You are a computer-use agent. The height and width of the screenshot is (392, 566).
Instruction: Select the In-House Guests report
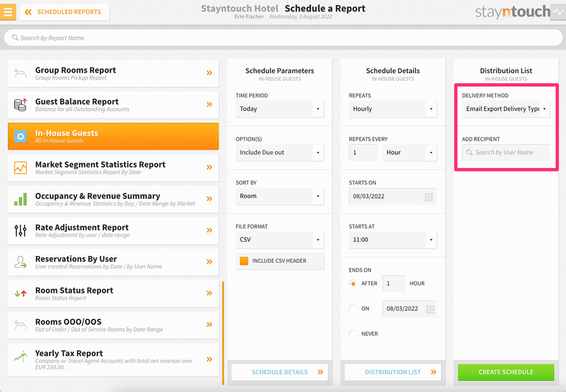pos(113,137)
